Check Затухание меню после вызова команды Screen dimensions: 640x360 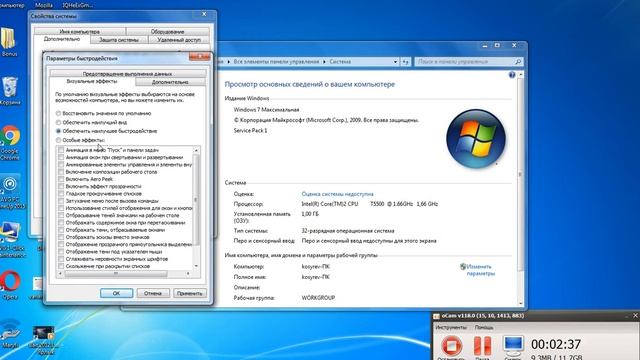[61, 201]
